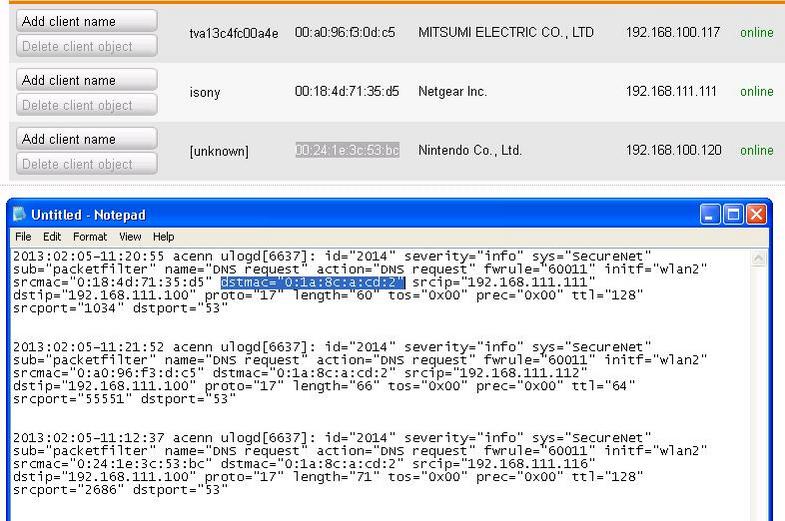
Task: Click vendor Netgear Inc.
Action: 453,91
